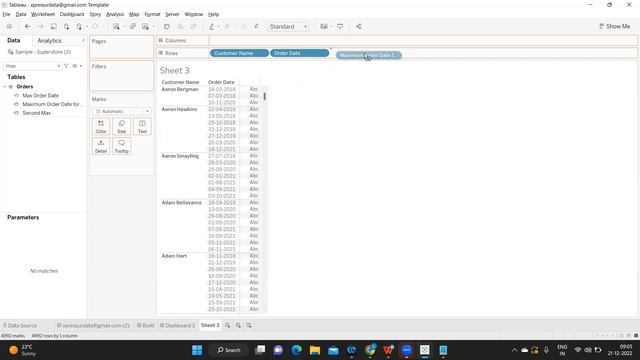This screenshot has height=360, width=640.
Task: Open the Worksheet menu
Action: click(x=43, y=14)
